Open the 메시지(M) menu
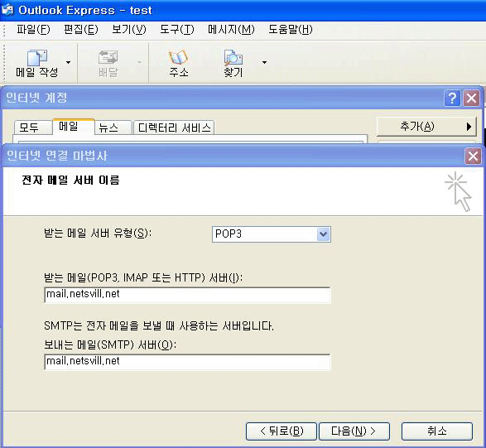This screenshot has height=448, width=486. (x=231, y=30)
